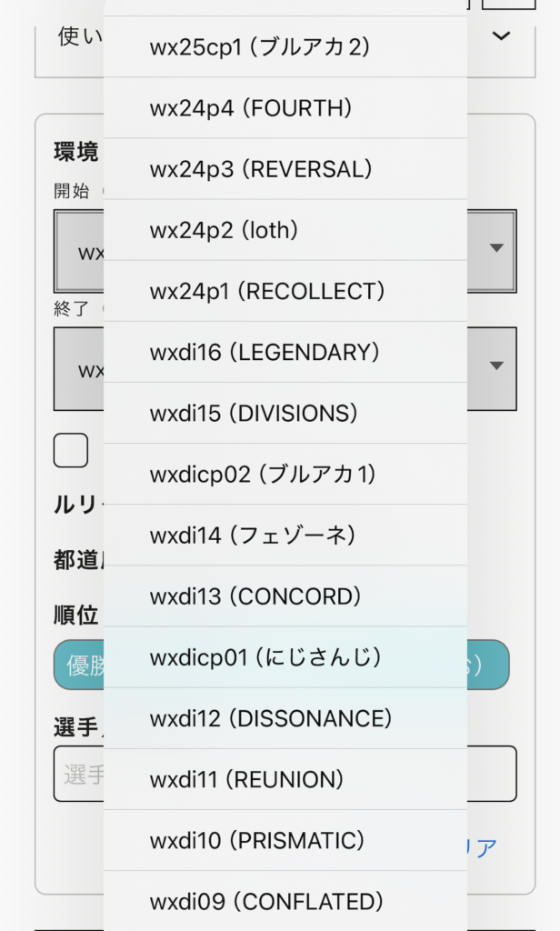
Task: Open the 開始 environment dropdown arrow
Action: 495,248
